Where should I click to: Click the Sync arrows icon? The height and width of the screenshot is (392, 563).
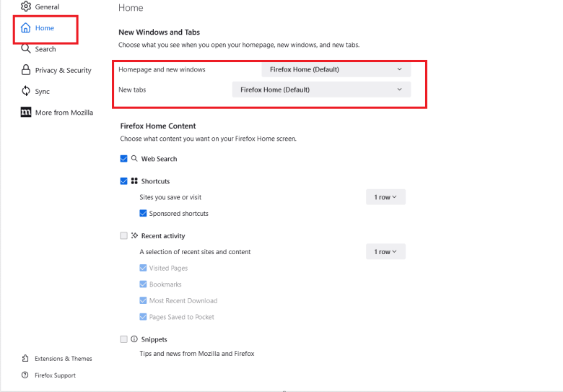(26, 91)
